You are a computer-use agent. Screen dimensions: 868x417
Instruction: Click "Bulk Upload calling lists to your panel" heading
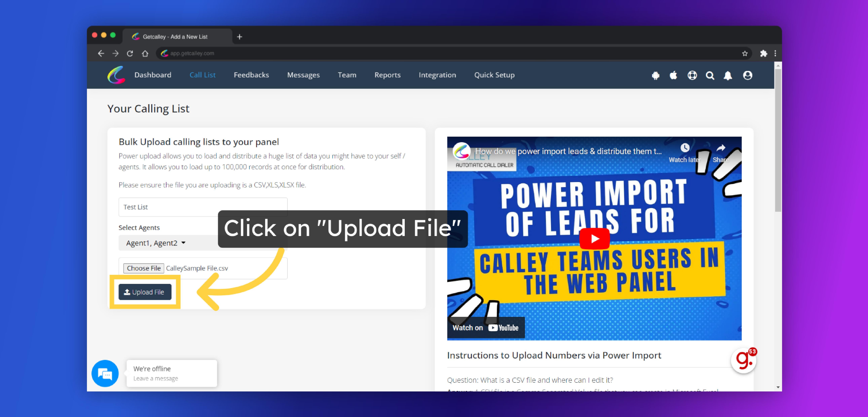click(x=199, y=142)
